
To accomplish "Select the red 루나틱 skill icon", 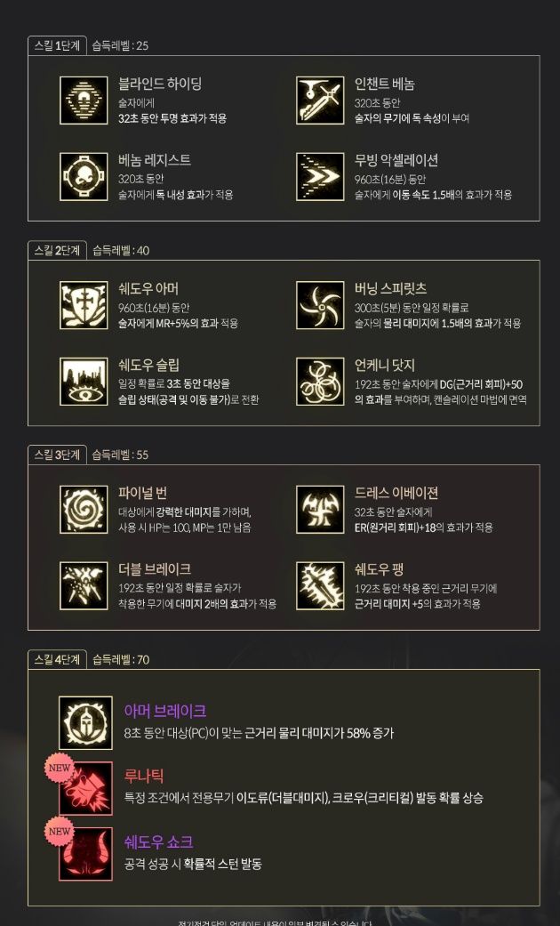I will [85, 788].
